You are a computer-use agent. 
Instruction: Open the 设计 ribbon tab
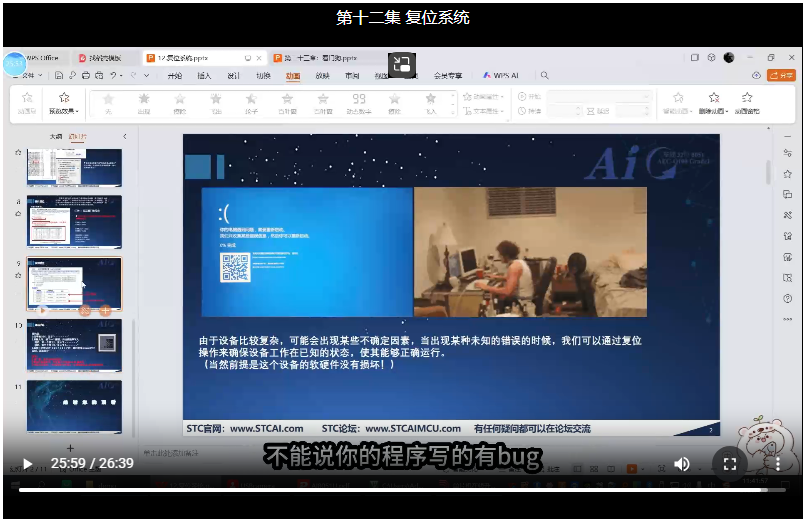tap(234, 76)
